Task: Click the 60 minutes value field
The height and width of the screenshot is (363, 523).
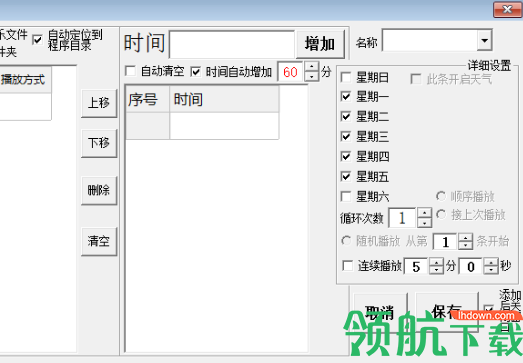Action: pos(291,71)
